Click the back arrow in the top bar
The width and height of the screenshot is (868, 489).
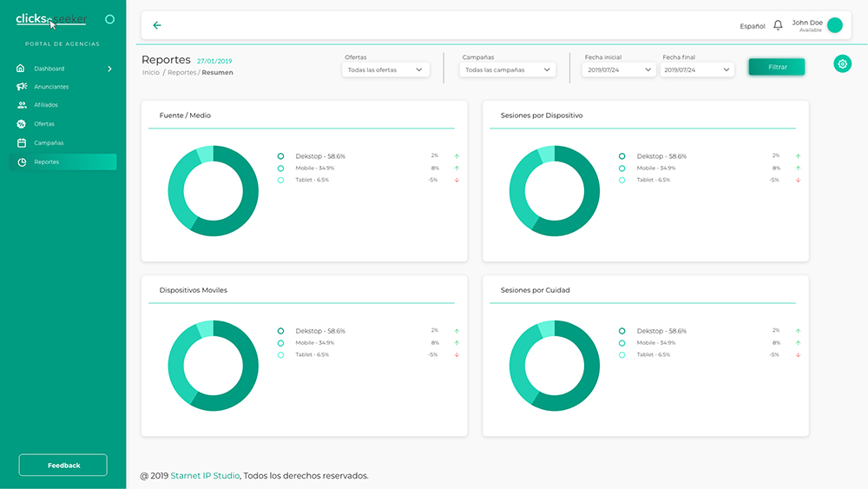[x=157, y=25]
